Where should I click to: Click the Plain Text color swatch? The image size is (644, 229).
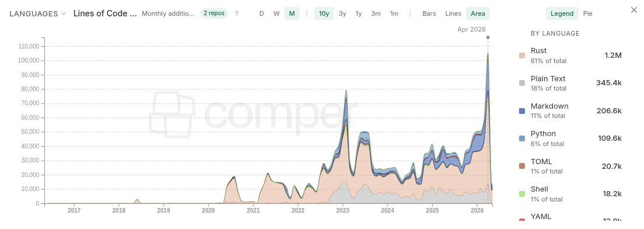[522, 83]
